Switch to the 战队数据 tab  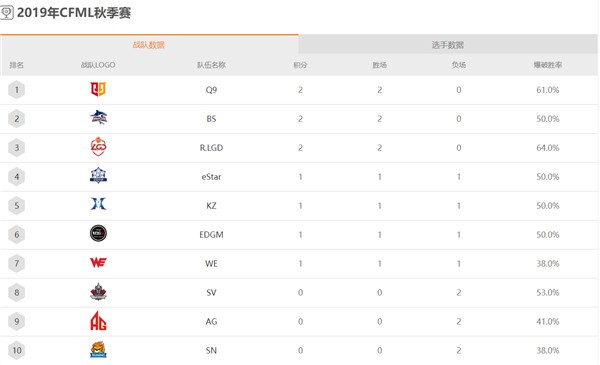point(149,45)
